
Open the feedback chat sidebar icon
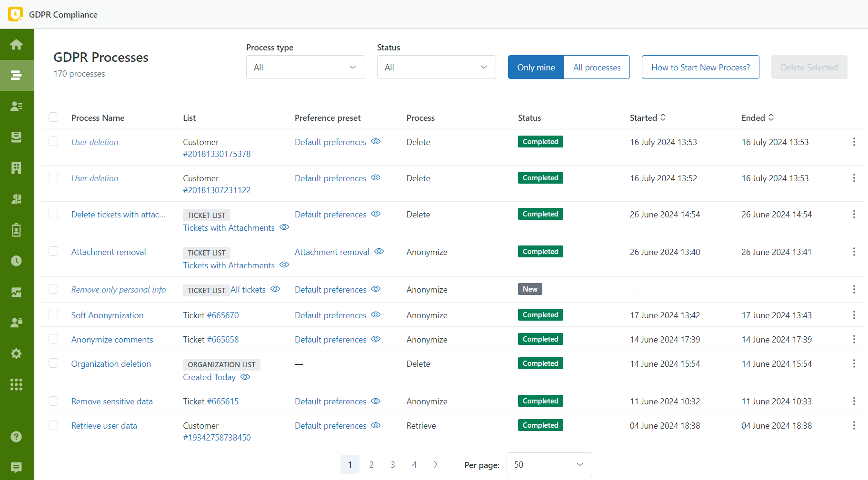(x=17, y=468)
